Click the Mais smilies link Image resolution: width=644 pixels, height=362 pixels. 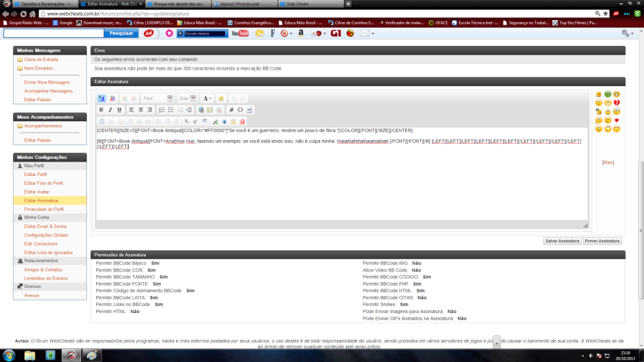(x=608, y=162)
